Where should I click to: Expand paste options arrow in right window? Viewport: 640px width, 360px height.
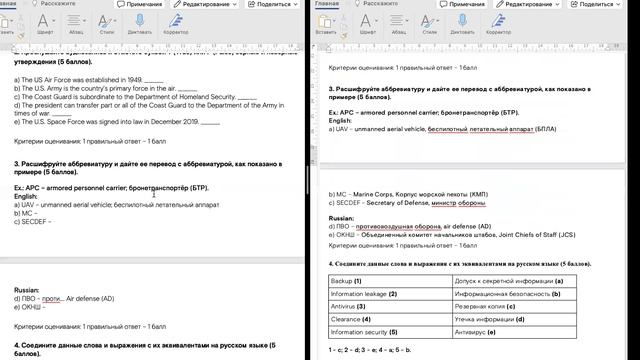point(334,21)
